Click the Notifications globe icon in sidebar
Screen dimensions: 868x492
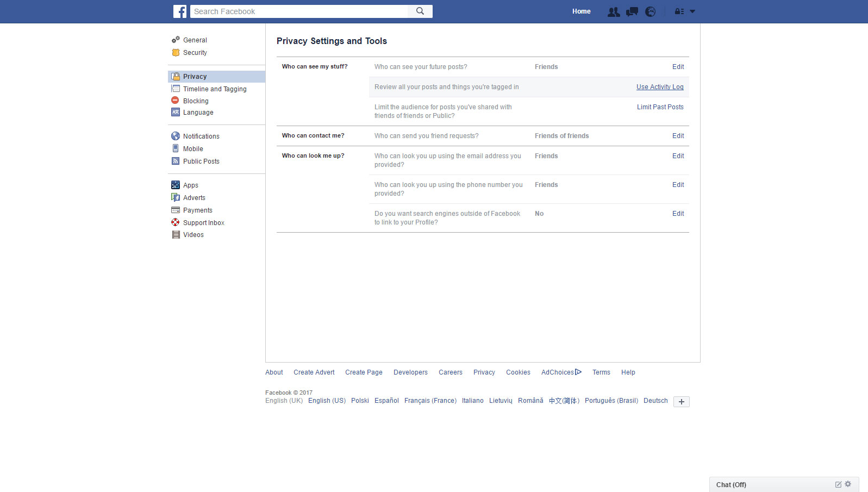click(x=176, y=136)
